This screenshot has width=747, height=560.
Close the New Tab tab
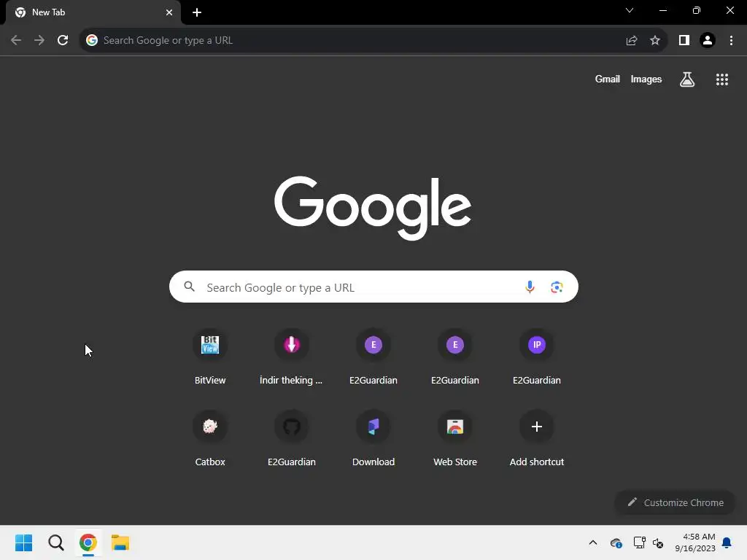pos(169,12)
